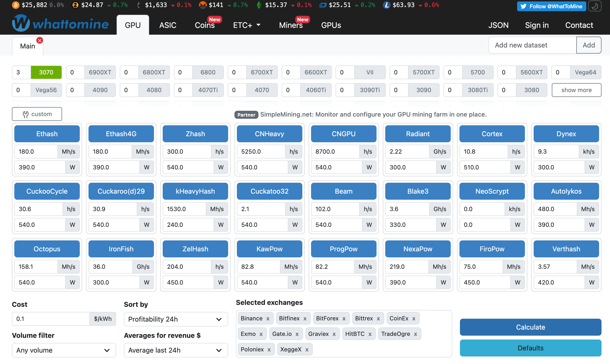610x364 pixels.
Task: Click the show more GPUs button
Action: (x=576, y=90)
